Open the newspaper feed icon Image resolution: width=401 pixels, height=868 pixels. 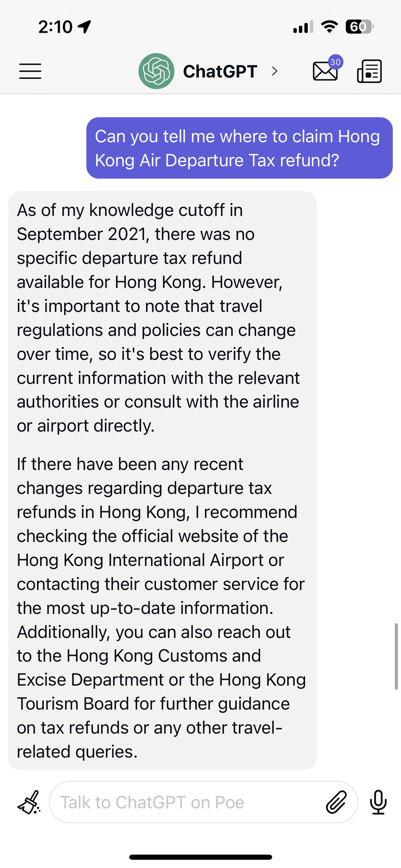[x=369, y=71]
